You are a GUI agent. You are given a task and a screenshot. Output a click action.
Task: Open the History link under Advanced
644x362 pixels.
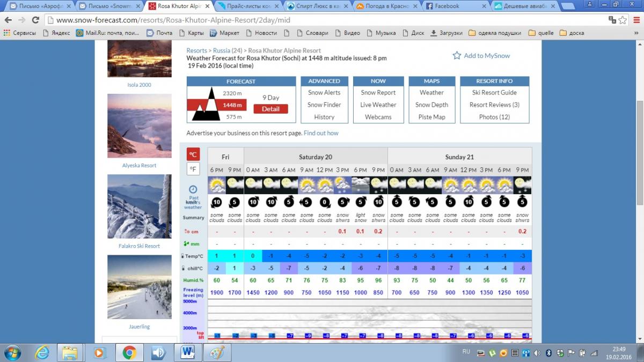click(x=324, y=117)
